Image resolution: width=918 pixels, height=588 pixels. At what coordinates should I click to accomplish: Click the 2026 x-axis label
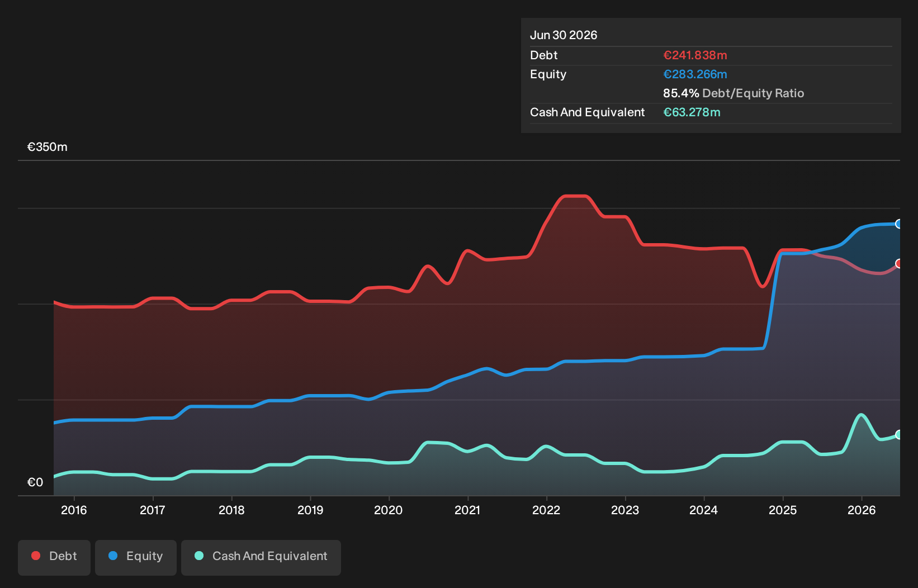tap(862, 510)
